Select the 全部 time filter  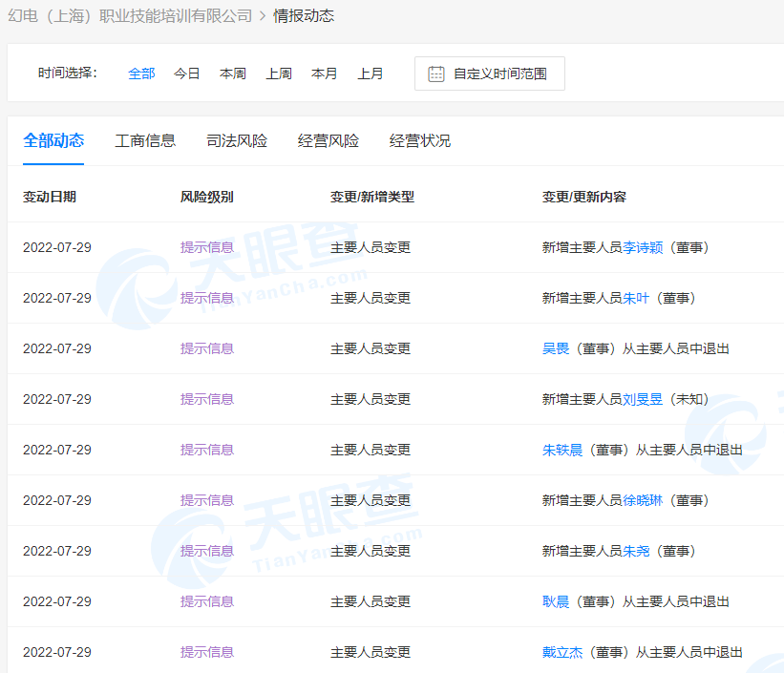pyautogui.click(x=141, y=74)
